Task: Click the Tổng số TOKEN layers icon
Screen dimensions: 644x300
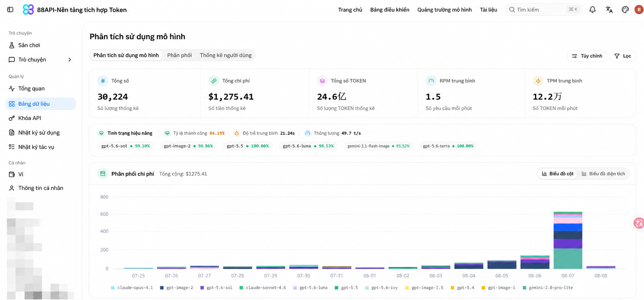Action: [x=322, y=81]
